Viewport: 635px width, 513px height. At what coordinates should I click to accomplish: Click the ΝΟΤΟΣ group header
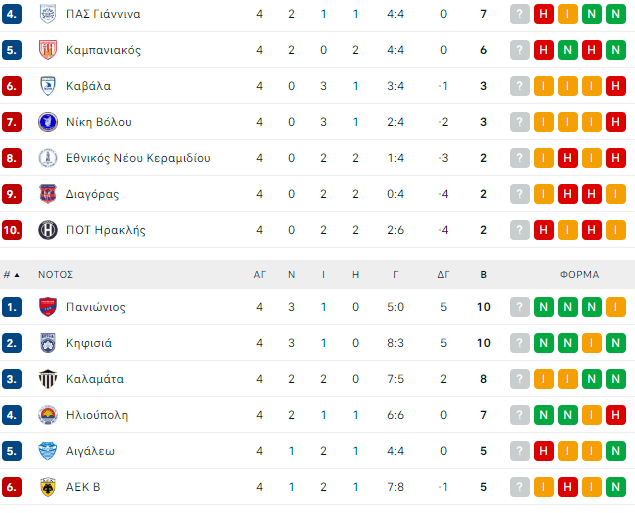click(x=56, y=274)
